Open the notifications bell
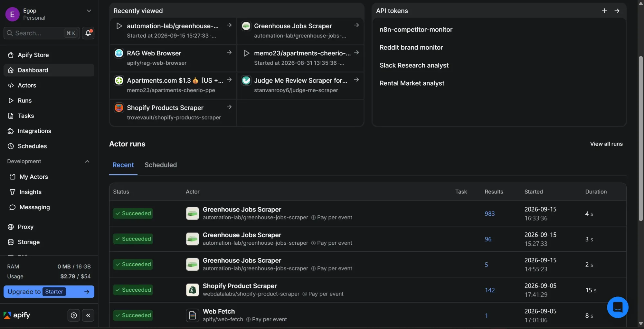The image size is (644, 329). pyautogui.click(x=88, y=33)
